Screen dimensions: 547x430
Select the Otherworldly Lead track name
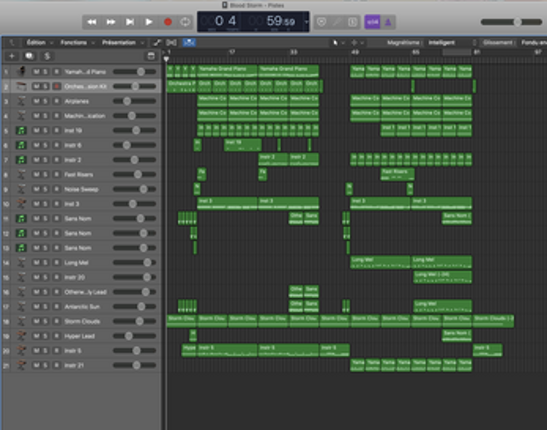85,292
